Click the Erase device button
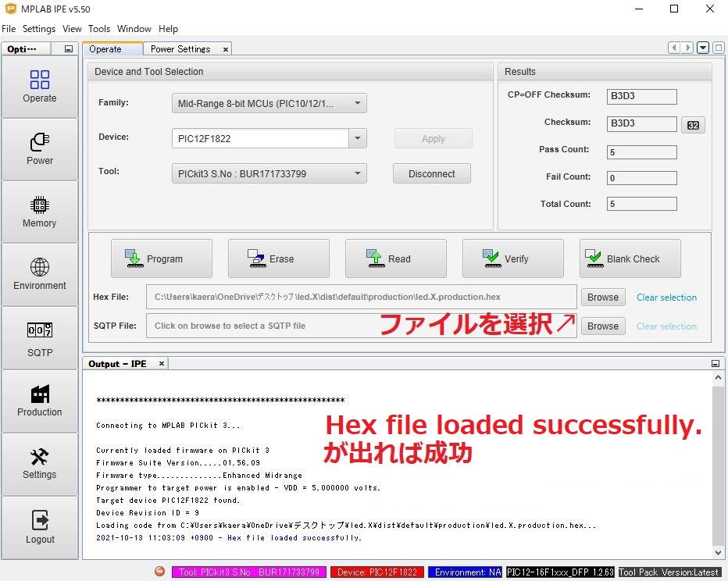 pyautogui.click(x=279, y=258)
